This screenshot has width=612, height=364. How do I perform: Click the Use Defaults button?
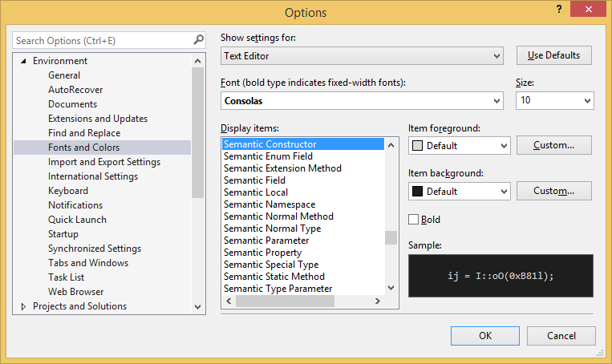pos(553,55)
